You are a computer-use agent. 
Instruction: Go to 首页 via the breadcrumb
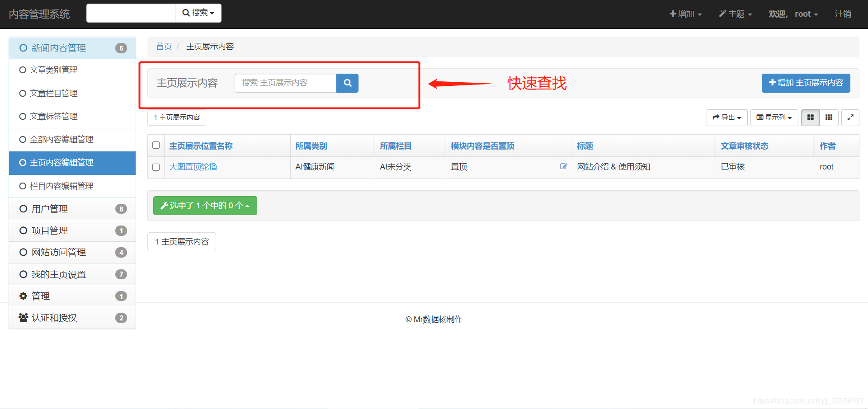(164, 47)
